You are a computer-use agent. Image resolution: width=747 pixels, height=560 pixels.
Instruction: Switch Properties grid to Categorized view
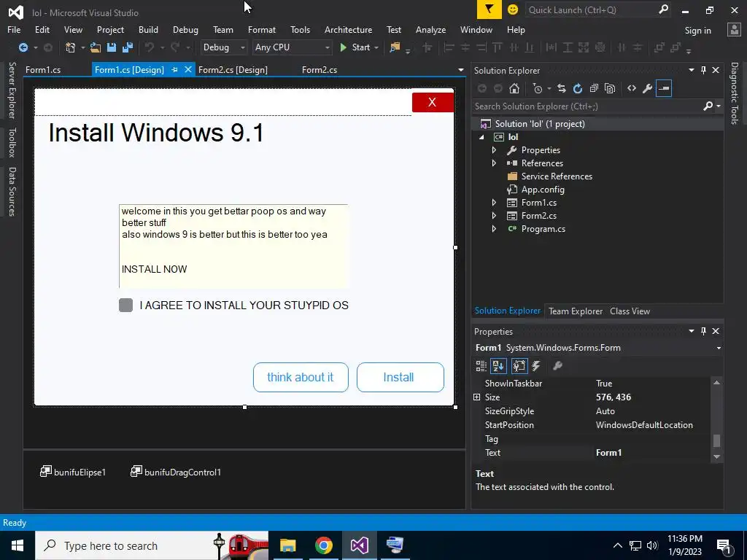pos(481,366)
